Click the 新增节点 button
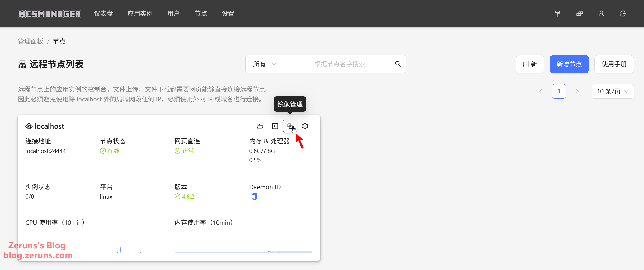The height and width of the screenshot is (270, 644). click(569, 64)
